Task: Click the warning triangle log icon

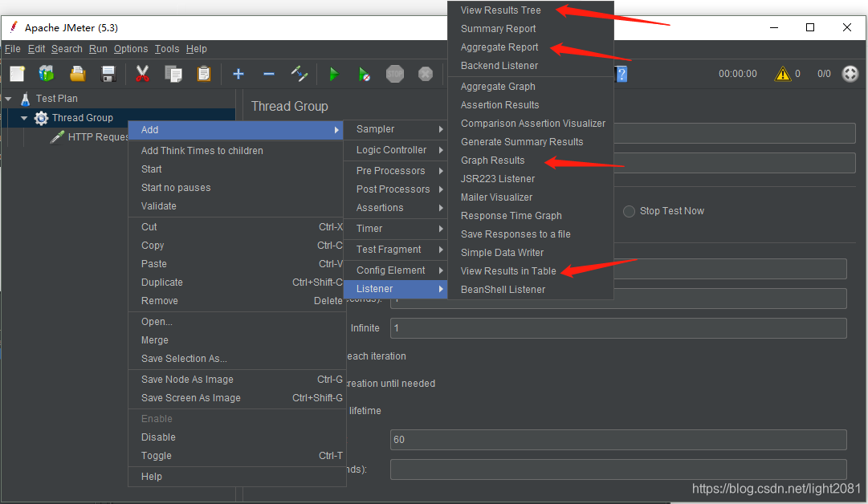Action: [x=782, y=74]
